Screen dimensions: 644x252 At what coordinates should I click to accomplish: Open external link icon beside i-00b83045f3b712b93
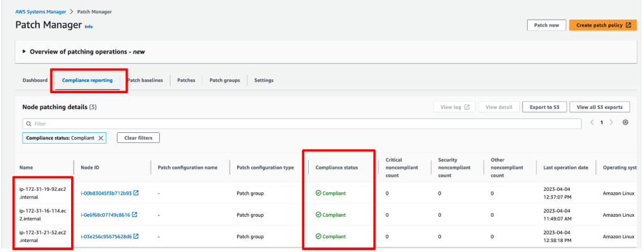136,193
